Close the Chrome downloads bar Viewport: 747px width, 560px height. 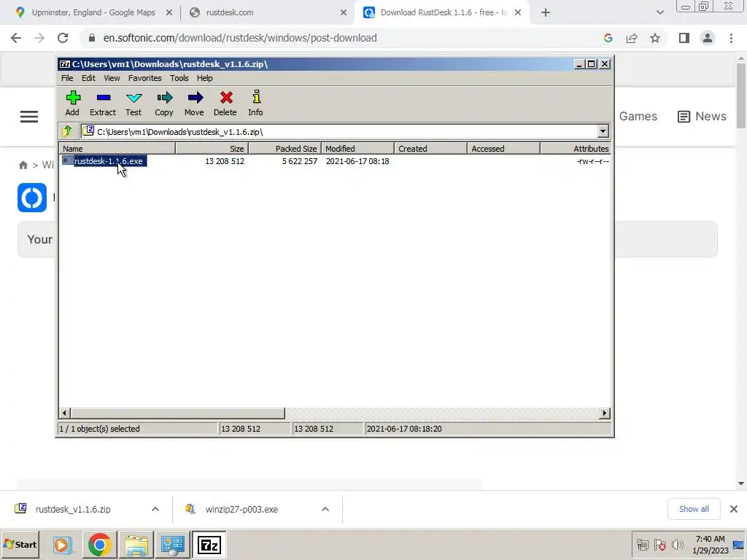coord(734,509)
